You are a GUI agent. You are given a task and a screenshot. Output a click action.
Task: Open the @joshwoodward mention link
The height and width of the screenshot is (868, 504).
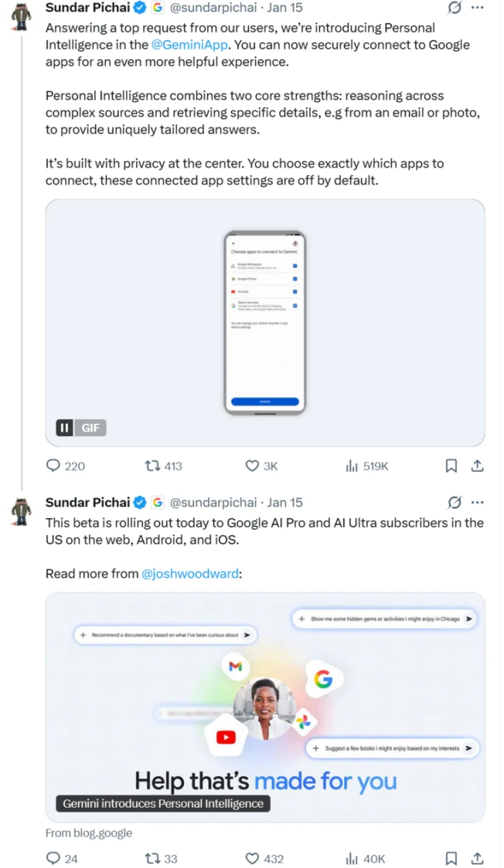point(190,573)
